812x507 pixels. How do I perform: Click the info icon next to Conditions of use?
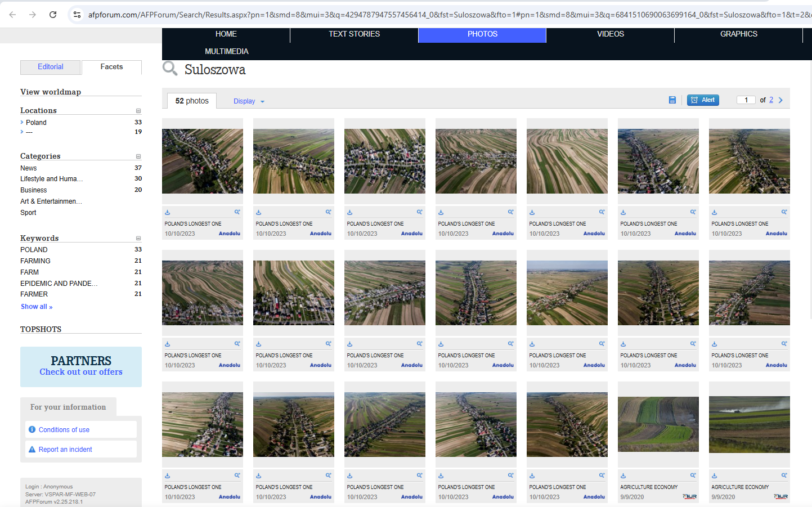[32, 429]
